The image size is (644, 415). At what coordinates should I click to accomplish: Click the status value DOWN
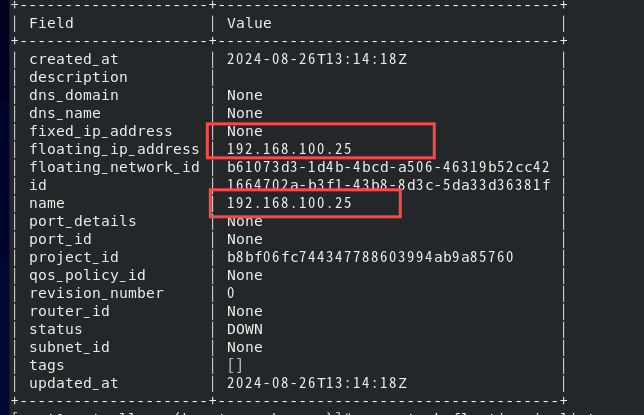point(245,329)
